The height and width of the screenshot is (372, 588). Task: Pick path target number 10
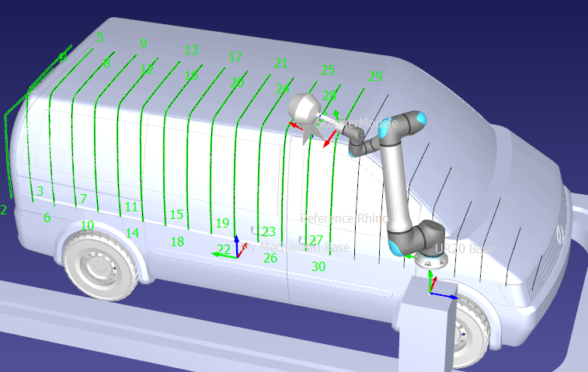click(87, 225)
